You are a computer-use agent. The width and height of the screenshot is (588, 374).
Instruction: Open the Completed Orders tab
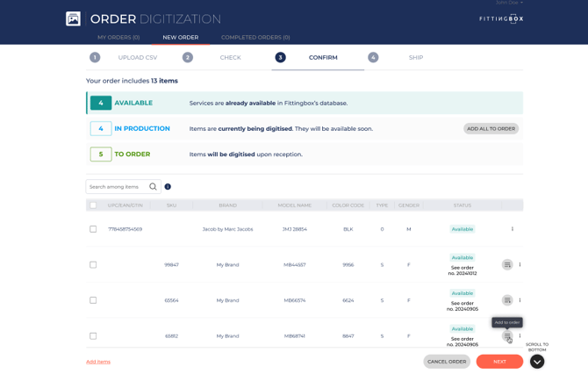[x=255, y=38]
